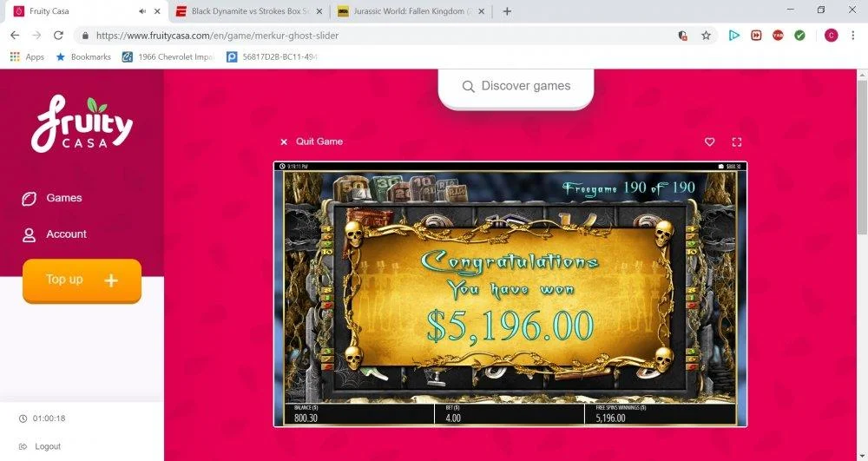Viewport: 868px width, 461px height.
Task: Bookmark this page with the star
Action: click(x=706, y=36)
